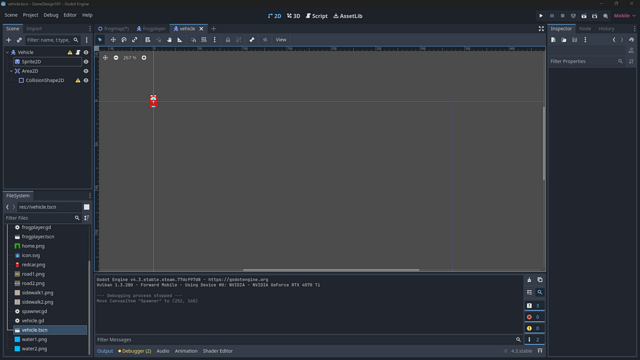Open the Debugger bottom panel
The height and width of the screenshot is (360, 640).
tap(135, 351)
